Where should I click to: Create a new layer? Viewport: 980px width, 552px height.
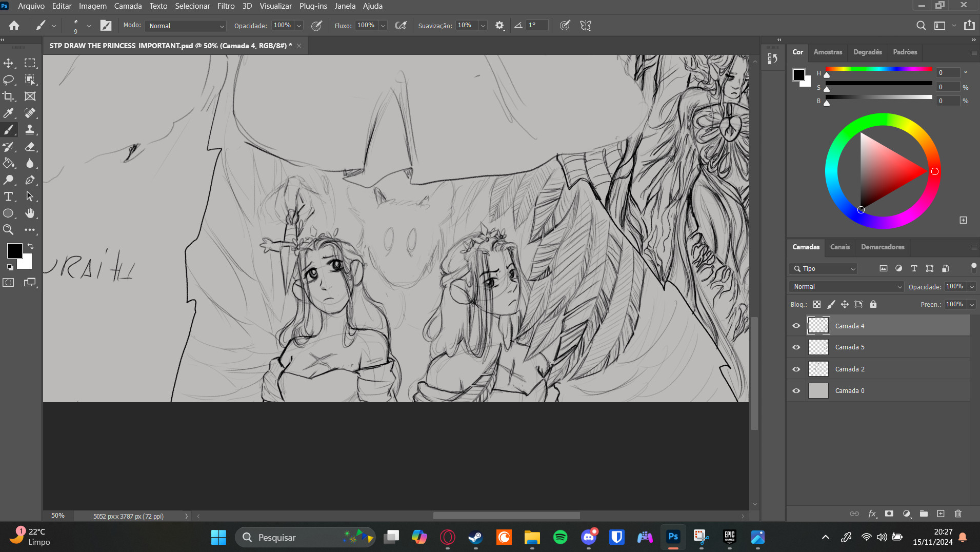[x=941, y=514]
